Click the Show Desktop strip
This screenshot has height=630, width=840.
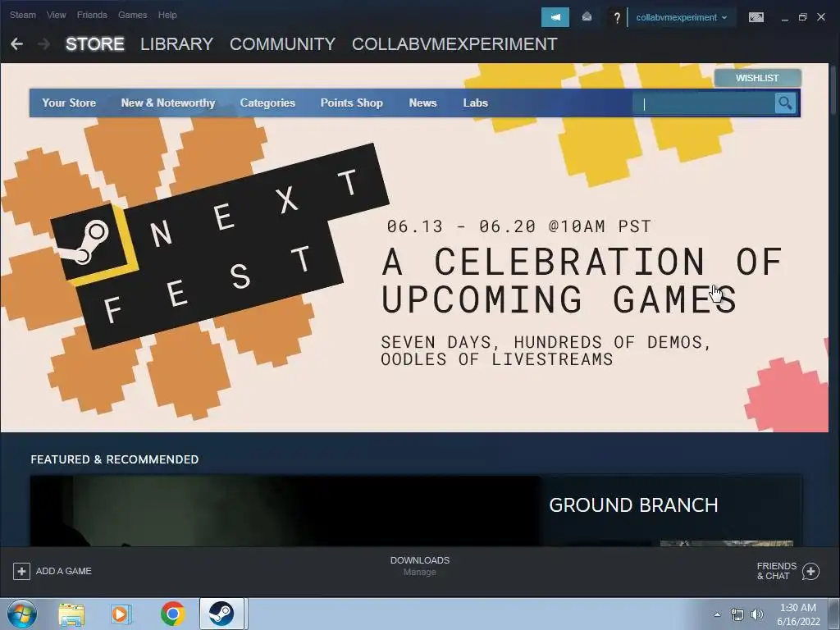coord(833,614)
